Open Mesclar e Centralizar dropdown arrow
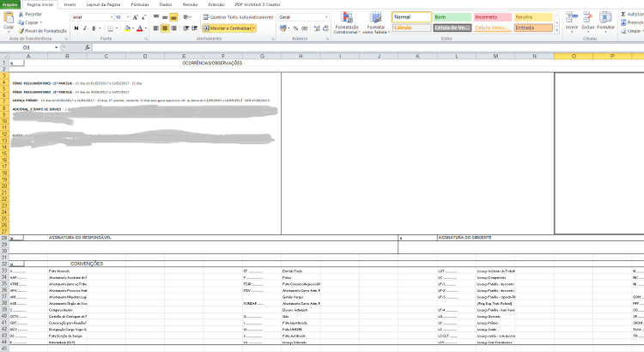Image resolution: width=644 pixels, height=352 pixels. pos(254,28)
